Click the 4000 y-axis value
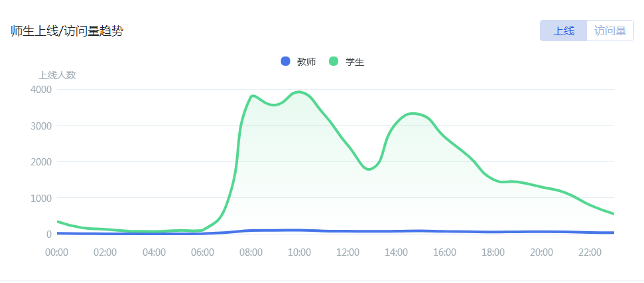Viewport: 644px width, 283px height. [x=40, y=89]
